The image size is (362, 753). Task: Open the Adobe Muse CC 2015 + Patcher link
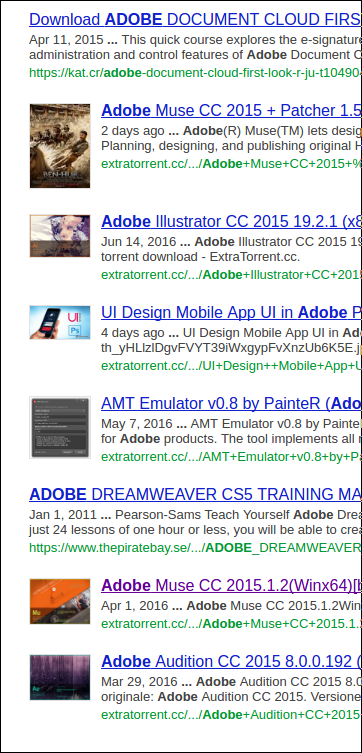[231, 110]
